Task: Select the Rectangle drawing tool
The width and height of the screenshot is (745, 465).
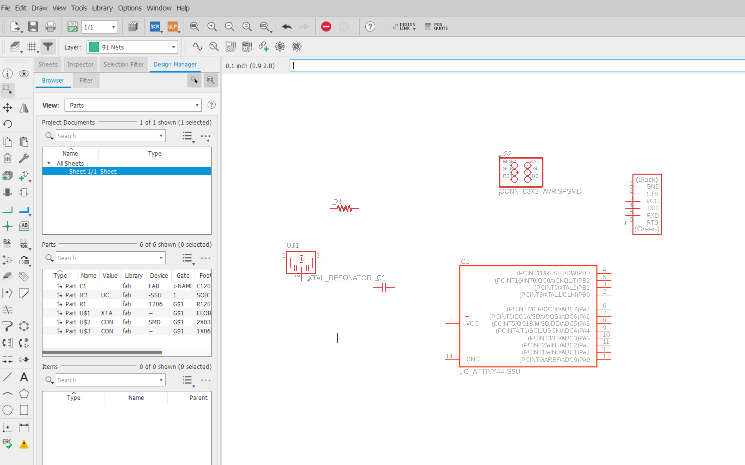Action: pos(24,410)
